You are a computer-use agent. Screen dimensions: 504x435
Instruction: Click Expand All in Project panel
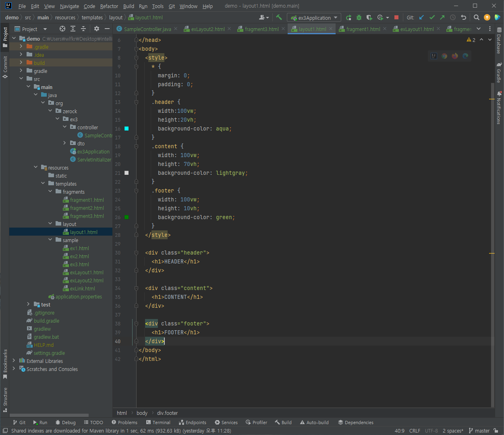pyautogui.click(x=73, y=29)
